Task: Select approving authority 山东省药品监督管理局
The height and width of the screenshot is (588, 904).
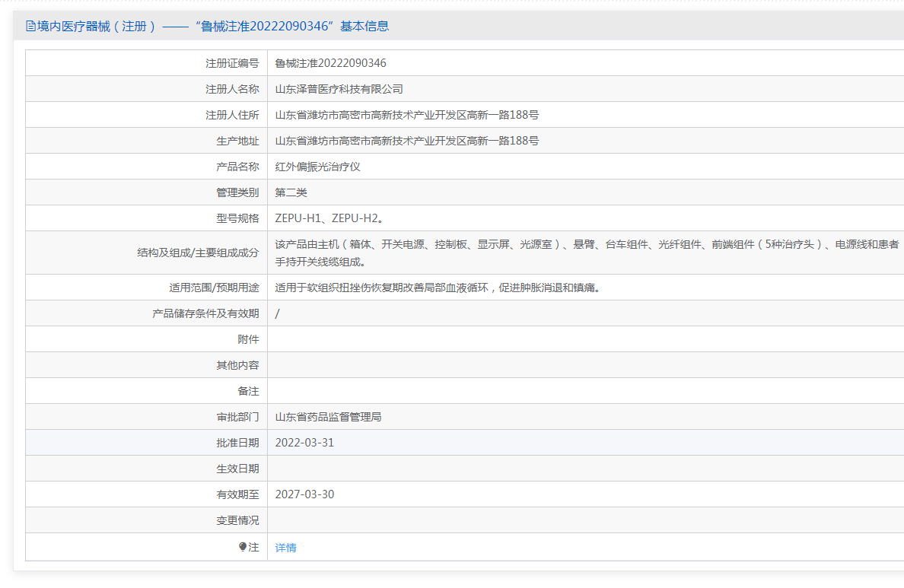Action: pyautogui.click(x=328, y=417)
